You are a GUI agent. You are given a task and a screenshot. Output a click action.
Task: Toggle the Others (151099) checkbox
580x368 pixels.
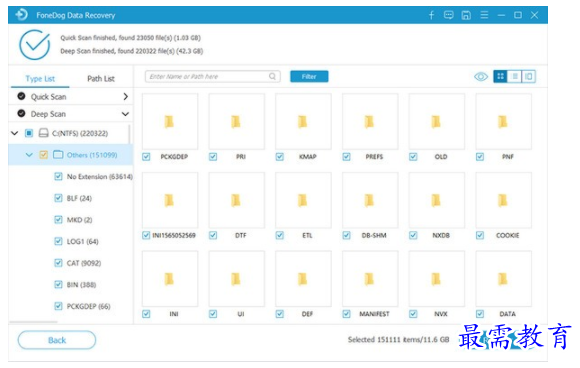point(43,155)
